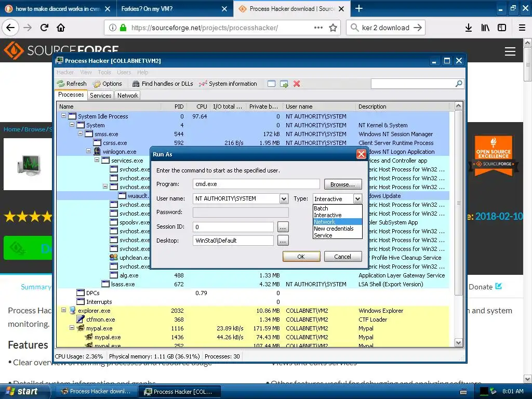The height and width of the screenshot is (399, 532).
Task: Open the Type combo box arrow
Action: [357, 199]
